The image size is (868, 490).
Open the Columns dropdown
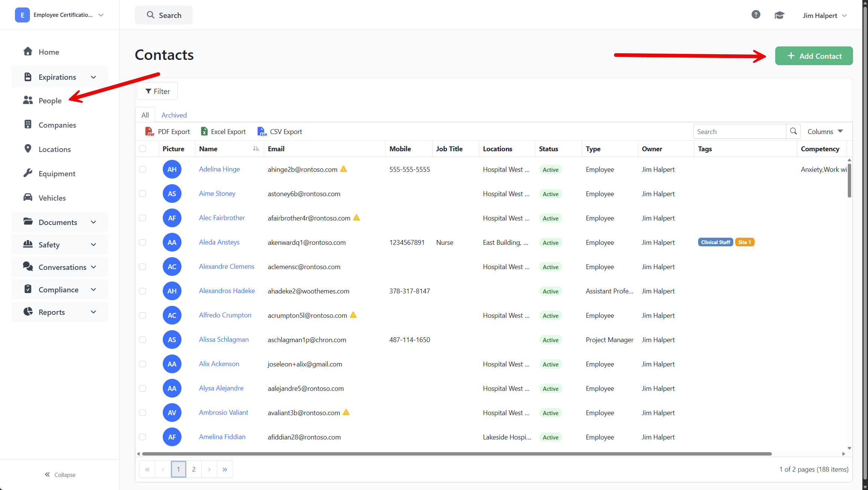point(825,131)
